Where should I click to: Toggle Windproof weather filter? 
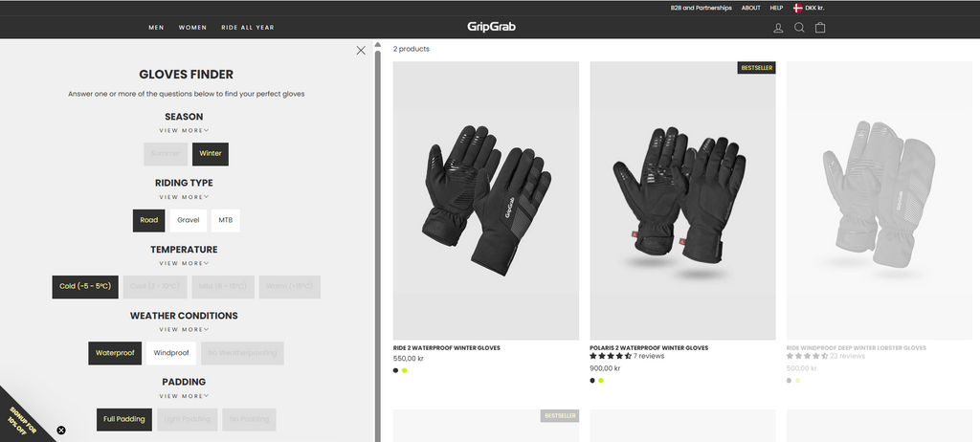click(x=171, y=353)
